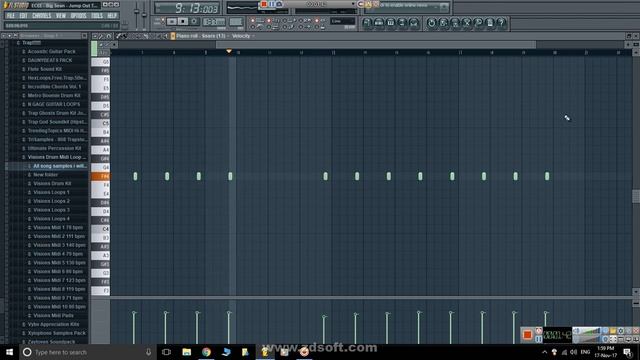This screenshot has width=640, height=360.
Task: Select the All song samples folder row
Action: [48, 166]
